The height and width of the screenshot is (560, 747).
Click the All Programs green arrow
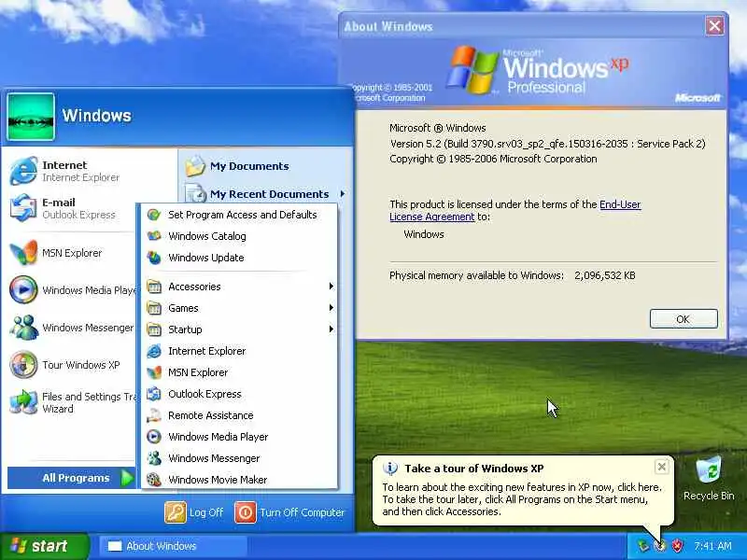coord(127,478)
